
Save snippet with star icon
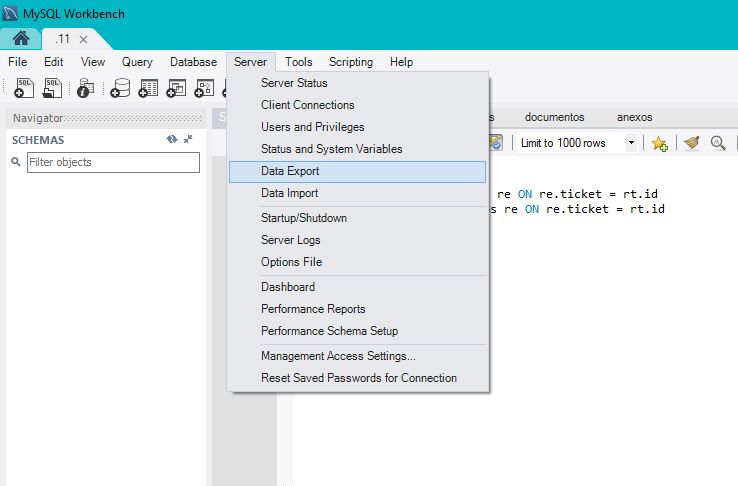pos(659,143)
